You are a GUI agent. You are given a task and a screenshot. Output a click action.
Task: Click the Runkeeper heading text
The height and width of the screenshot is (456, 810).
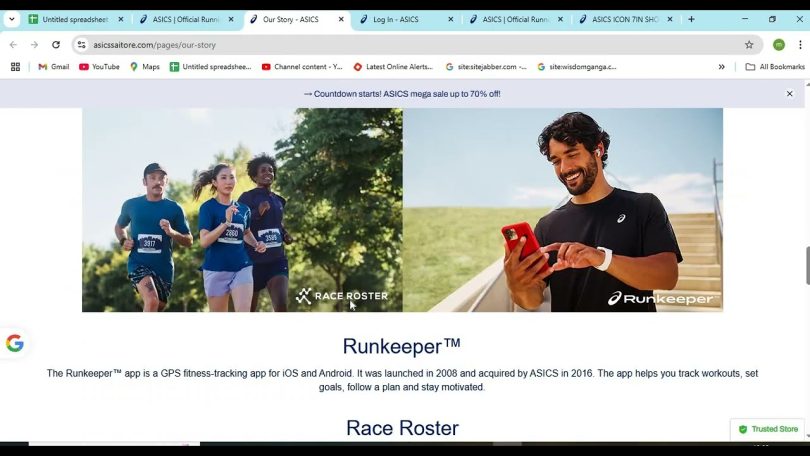(401, 346)
